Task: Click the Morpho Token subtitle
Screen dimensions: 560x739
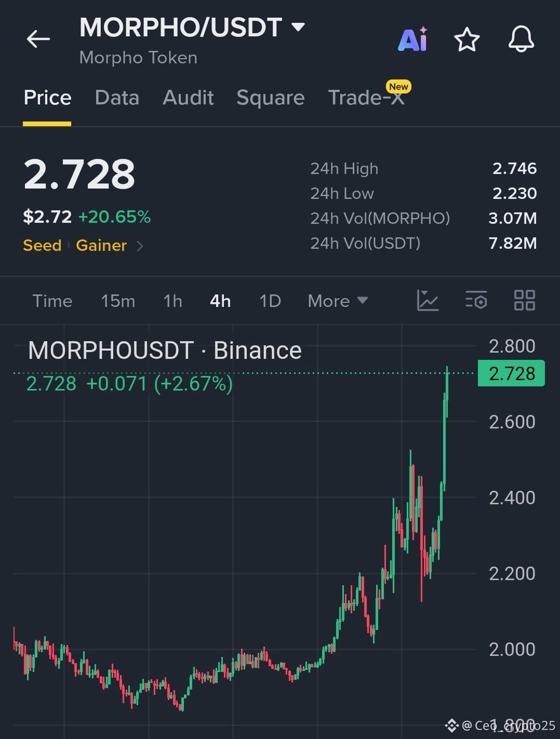Action: 138,58
